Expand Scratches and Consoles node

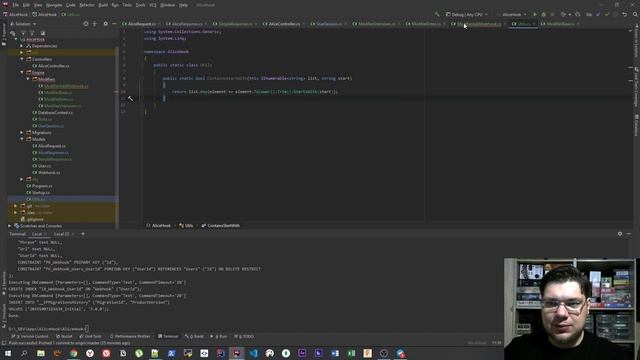10,226
